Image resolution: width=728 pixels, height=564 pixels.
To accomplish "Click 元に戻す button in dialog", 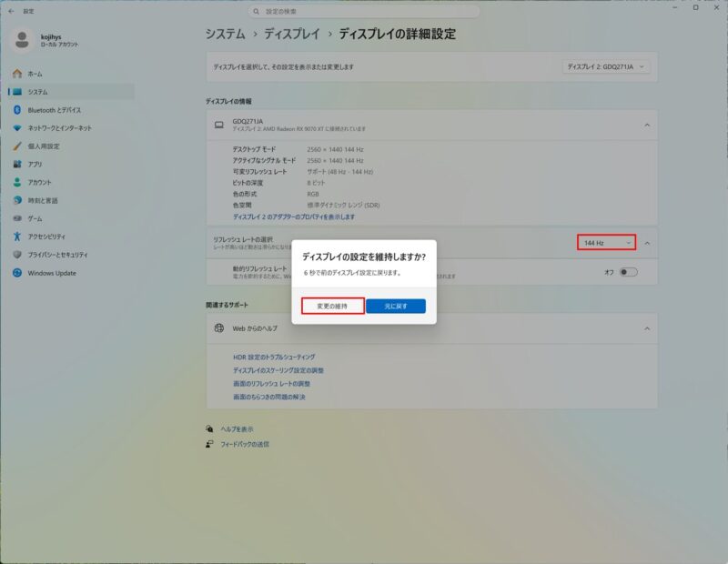I will point(396,306).
